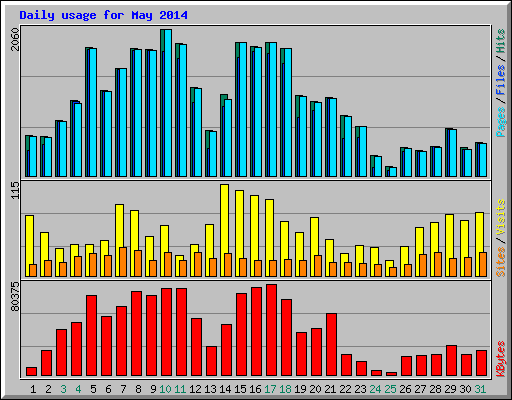Click the Visits legend label
The image size is (512, 400).
tap(501, 217)
